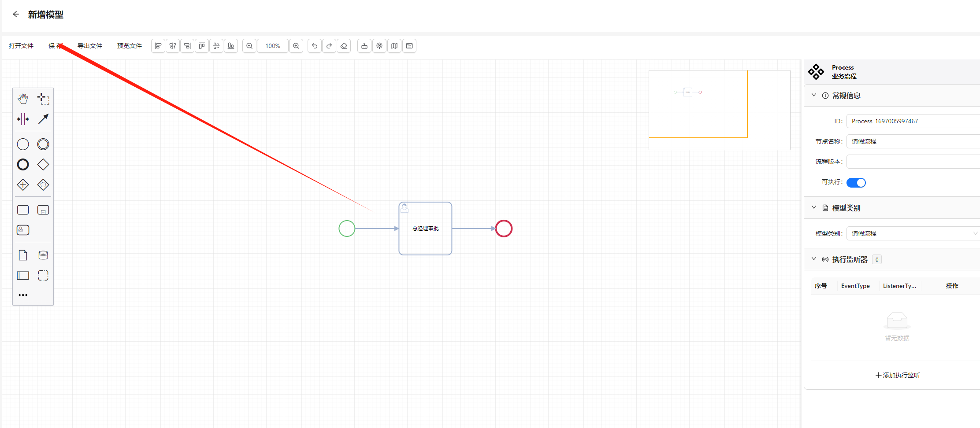The height and width of the screenshot is (428, 980).
Task: Create an event-based gateway from palette
Action: coord(43,185)
